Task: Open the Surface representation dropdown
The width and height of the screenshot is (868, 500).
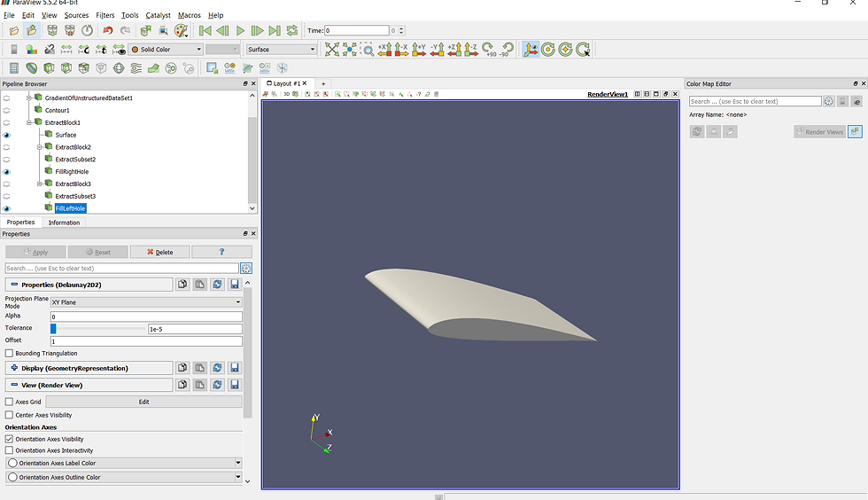Action: point(282,50)
